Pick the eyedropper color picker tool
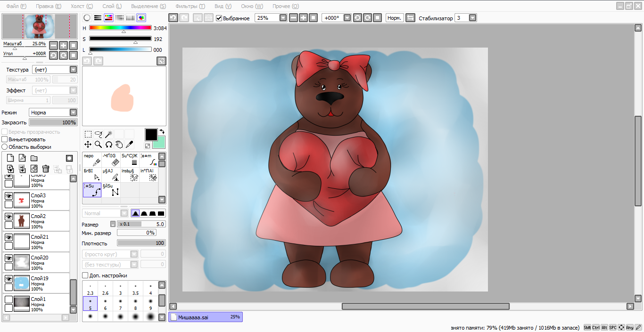This screenshot has width=644, height=332. 129,145
